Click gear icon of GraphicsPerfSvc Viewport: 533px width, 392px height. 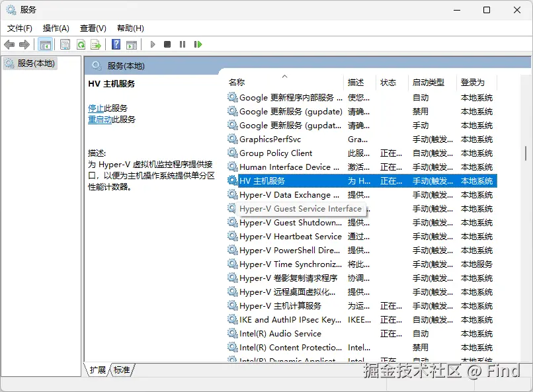233,139
